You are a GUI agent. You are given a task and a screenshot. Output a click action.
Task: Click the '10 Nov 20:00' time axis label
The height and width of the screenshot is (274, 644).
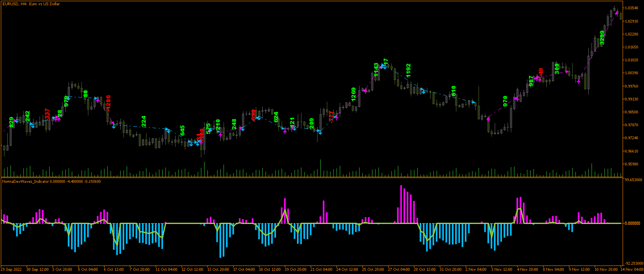coord(606,269)
